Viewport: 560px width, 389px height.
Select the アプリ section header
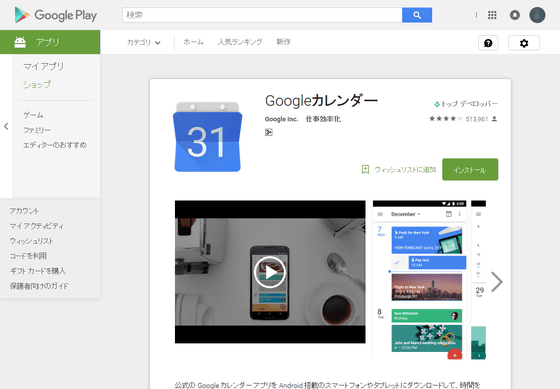50,42
